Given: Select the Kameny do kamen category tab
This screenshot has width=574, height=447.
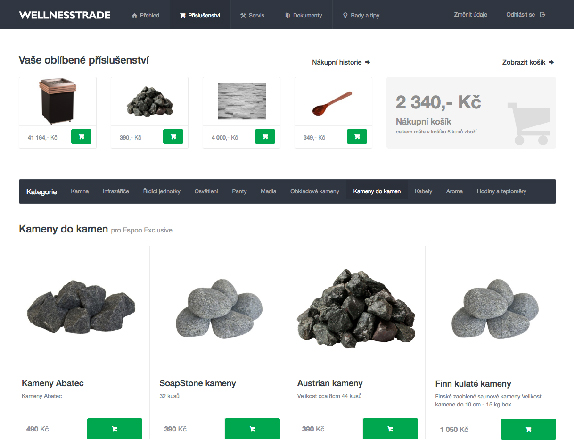Looking at the screenshot, I should click(377, 191).
